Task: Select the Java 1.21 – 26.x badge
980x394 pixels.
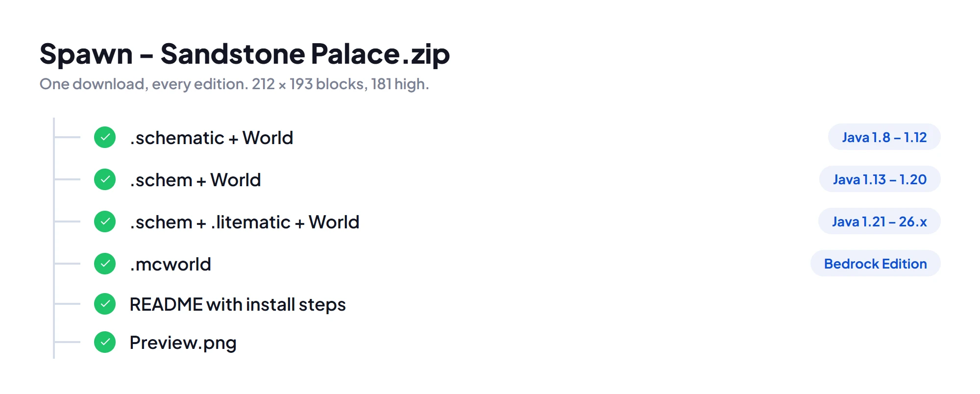Action: (879, 222)
